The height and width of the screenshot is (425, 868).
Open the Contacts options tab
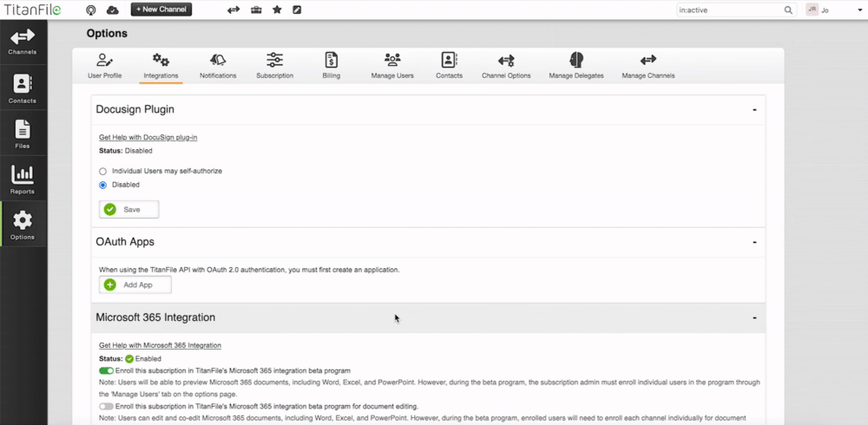449,67
